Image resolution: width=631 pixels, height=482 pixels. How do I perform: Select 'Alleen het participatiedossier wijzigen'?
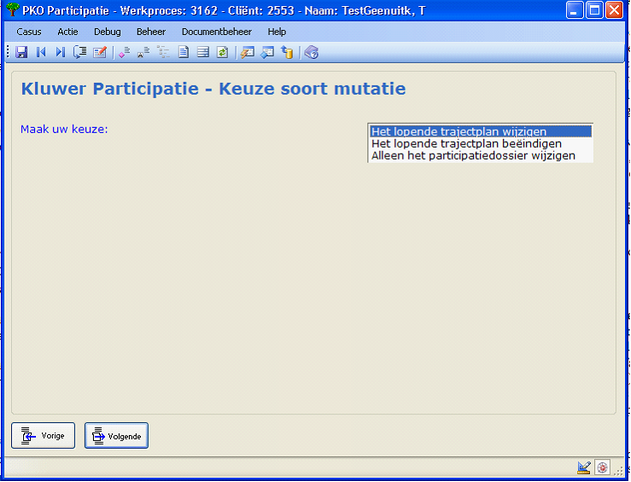click(481, 156)
